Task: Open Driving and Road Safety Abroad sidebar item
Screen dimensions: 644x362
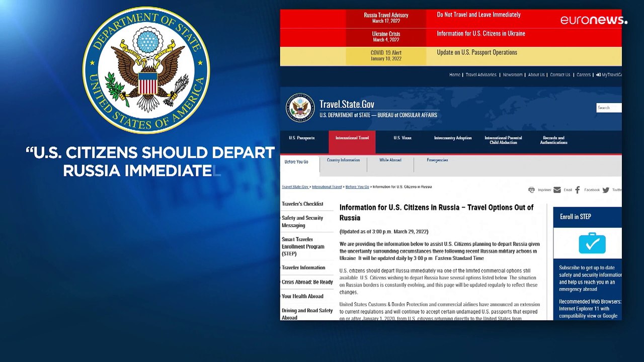Action: pyautogui.click(x=307, y=314)
